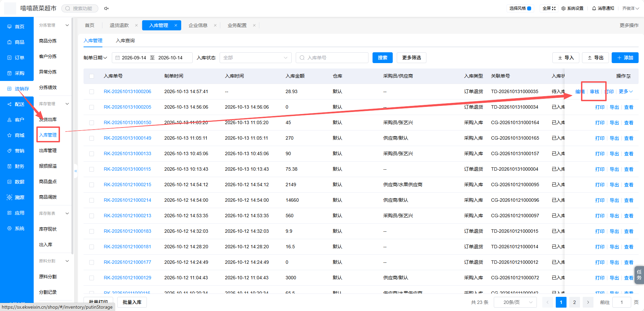This screenshot has width=644, height=311.
Task: Open 采购 module in sidebar
Action: click(x=16, y=73)
